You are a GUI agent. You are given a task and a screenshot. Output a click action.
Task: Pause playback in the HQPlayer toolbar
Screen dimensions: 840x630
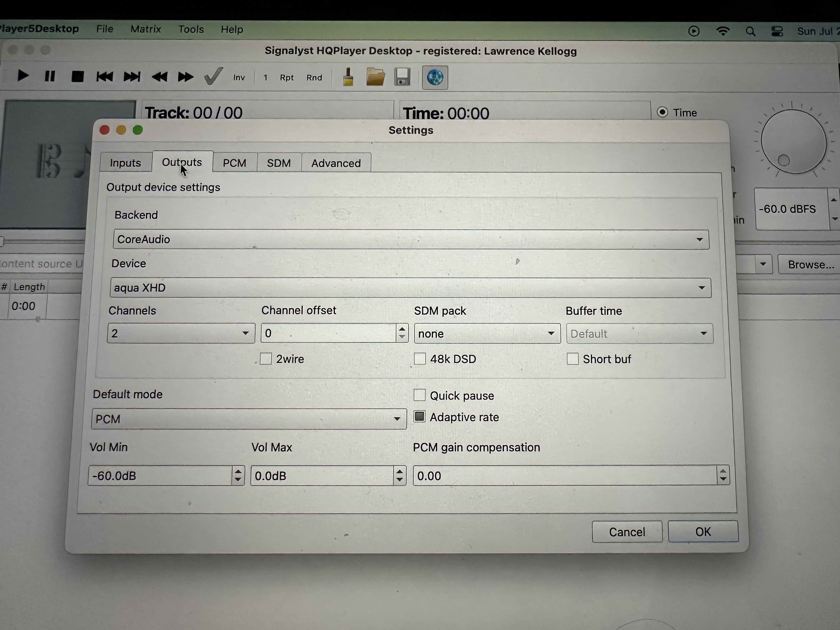coord(50,76)
